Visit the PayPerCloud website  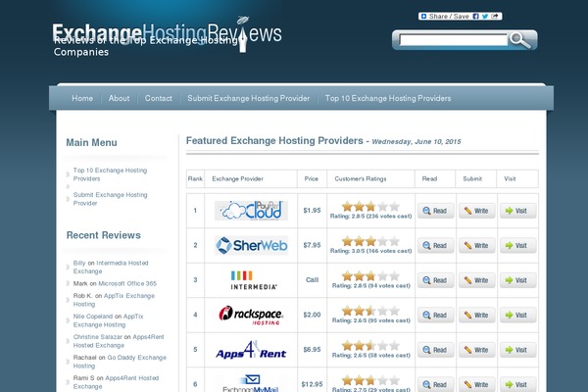pos(517,211)
